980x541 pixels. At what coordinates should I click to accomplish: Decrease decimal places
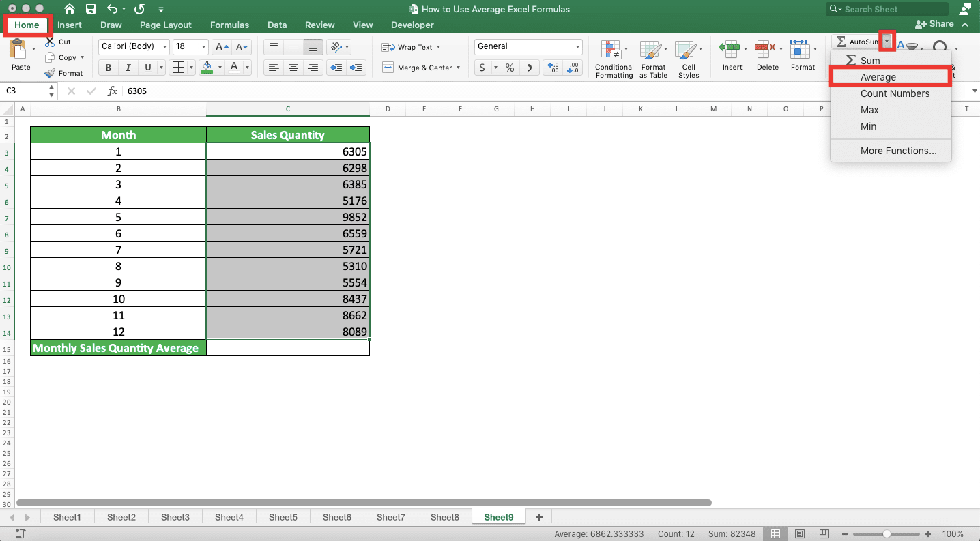(x=573, y=68)
